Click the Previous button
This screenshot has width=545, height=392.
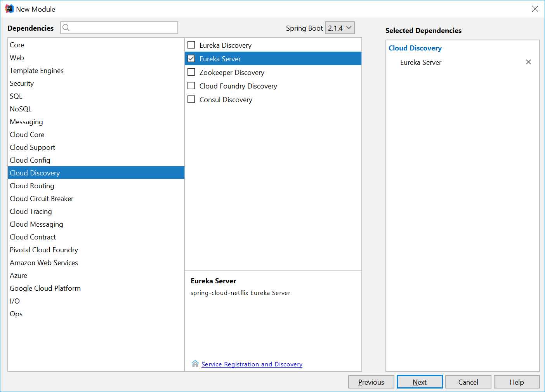tap(371, 382)
